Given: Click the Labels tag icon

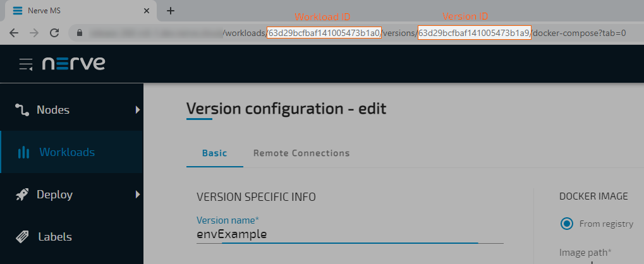Looking at the screenshot, I should pyautogui.click(x=23, y=237).
